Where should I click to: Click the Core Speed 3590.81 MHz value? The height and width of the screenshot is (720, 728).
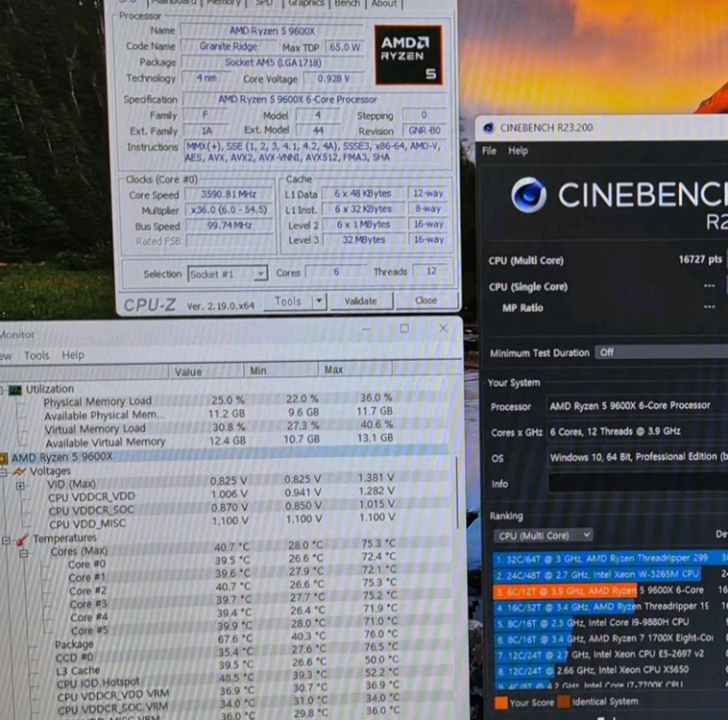click(x=229, y=194)
